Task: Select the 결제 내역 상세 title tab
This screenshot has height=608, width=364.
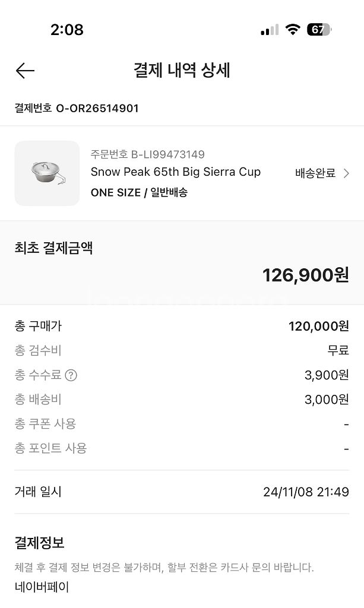Action: pos(181,71)
